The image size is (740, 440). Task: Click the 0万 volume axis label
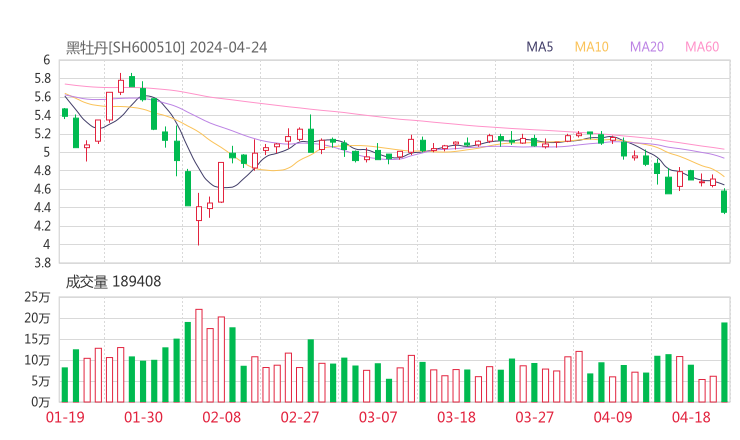41,402
